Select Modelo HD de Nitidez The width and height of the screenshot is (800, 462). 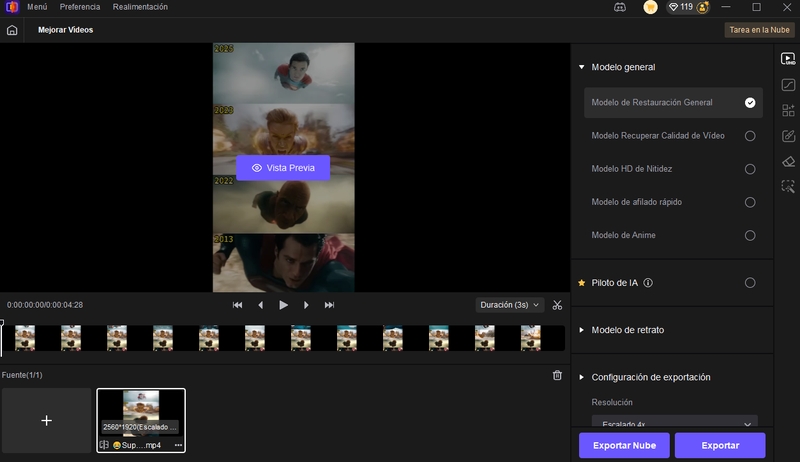point(673,169)
